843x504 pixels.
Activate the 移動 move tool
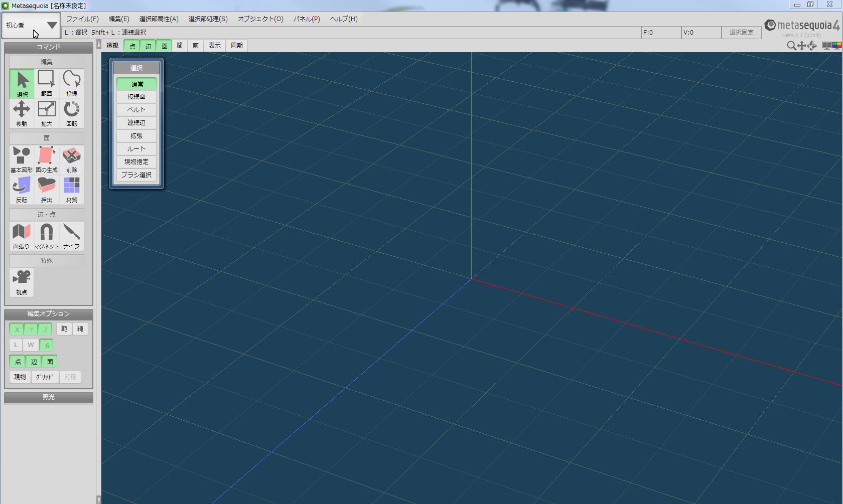point(22,114)
